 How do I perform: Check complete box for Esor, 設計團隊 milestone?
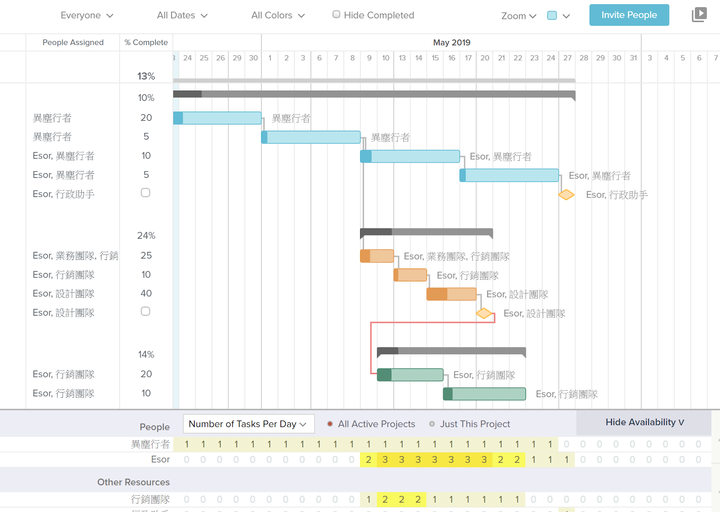[x=146, y=311]
